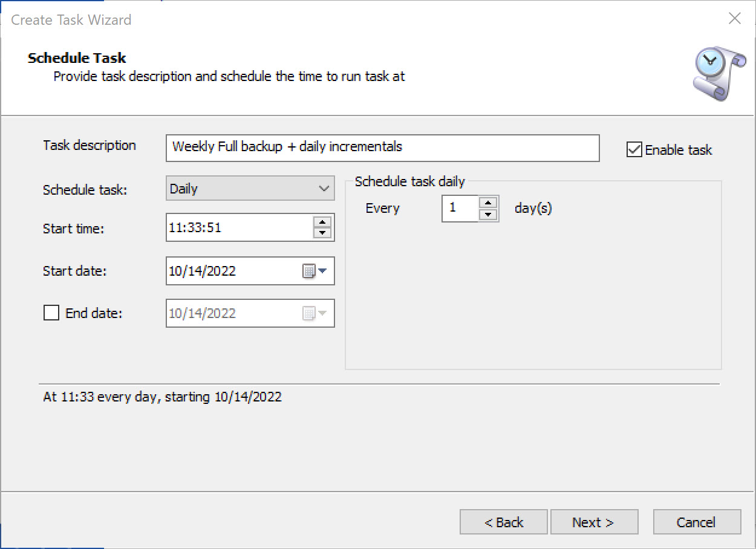Close the Create Task Wizard window

tap(734, 19)
